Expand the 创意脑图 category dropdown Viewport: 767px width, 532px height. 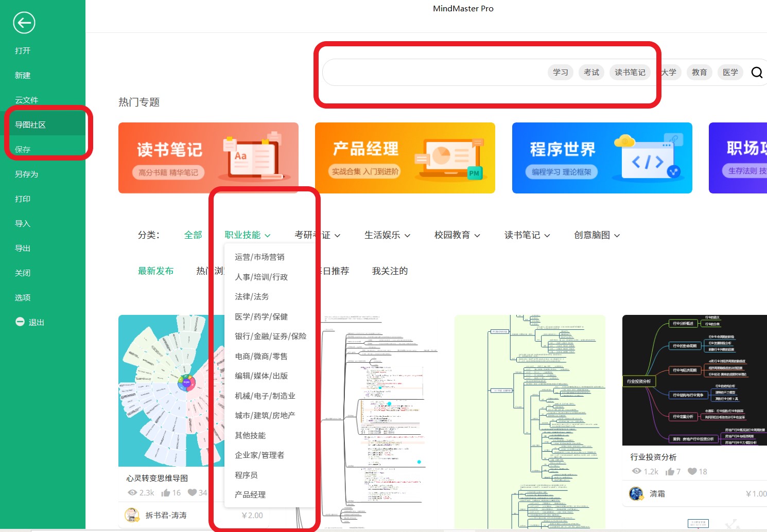point(598,235)
